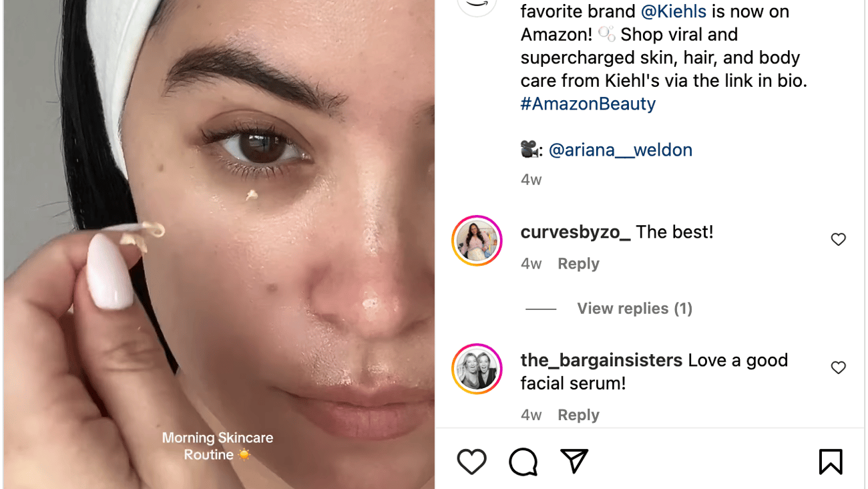Open the comment bubble icon
Image resolution: width=868 pixels, height=489 pixels.
[522, 461]
